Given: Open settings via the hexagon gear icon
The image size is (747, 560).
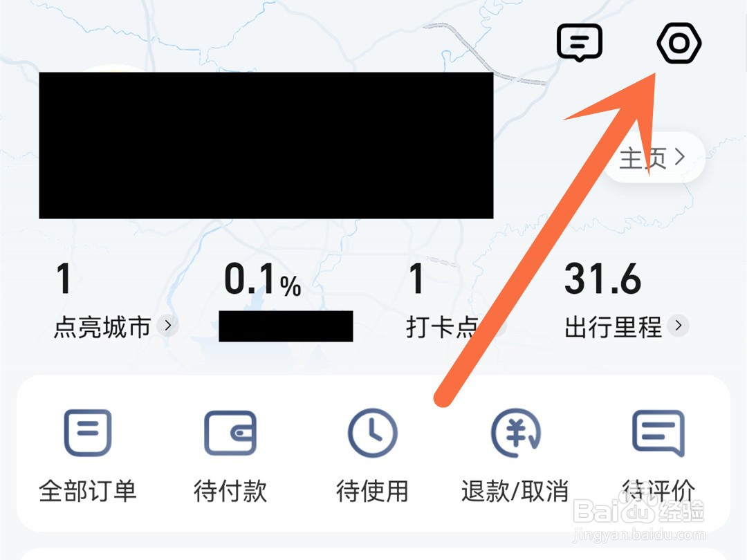Looking at the screenshot, I should click(x=679, y=44).
